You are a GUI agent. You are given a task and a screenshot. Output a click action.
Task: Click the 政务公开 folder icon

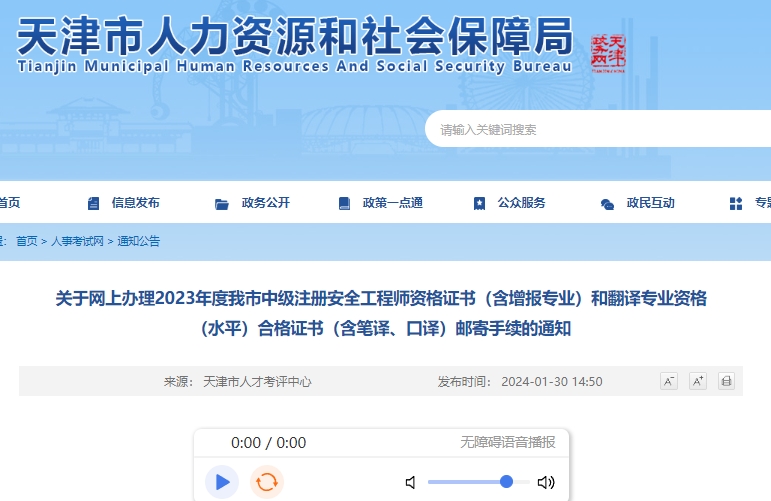click(222, 203)
